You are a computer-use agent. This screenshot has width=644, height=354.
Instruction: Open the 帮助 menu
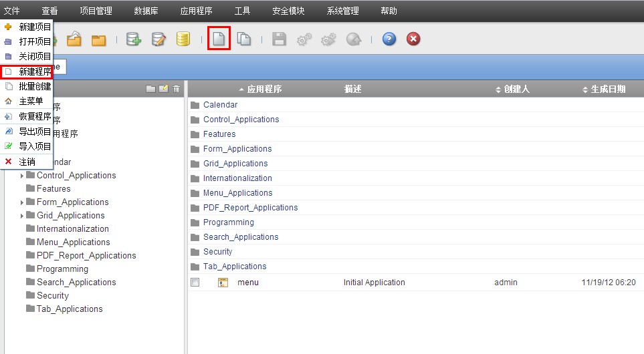tap(389, 11)
